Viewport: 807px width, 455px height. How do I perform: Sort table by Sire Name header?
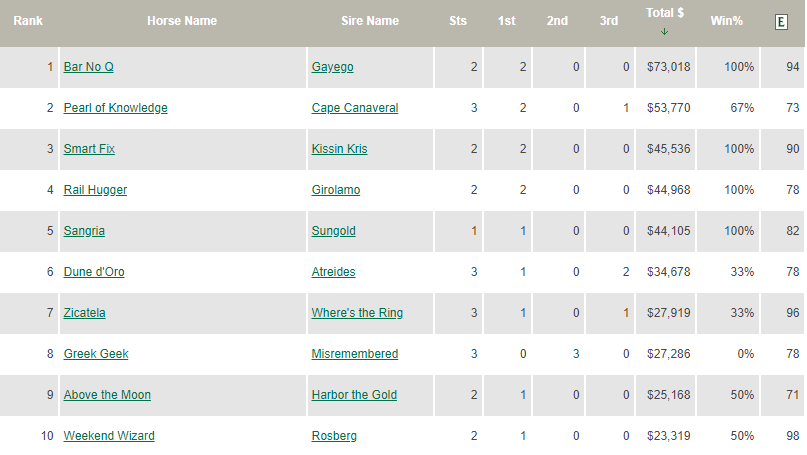[x=370, y=21]
